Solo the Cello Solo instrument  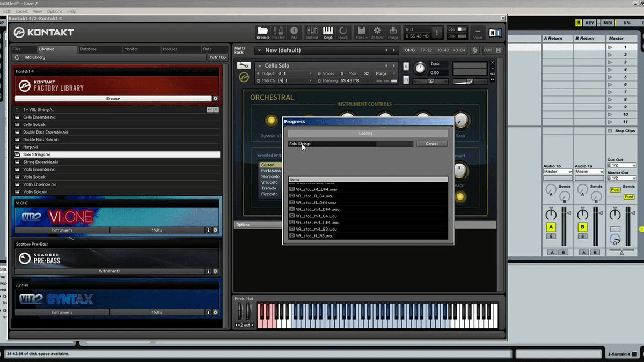pyautogui.click(x=406, y=66)
